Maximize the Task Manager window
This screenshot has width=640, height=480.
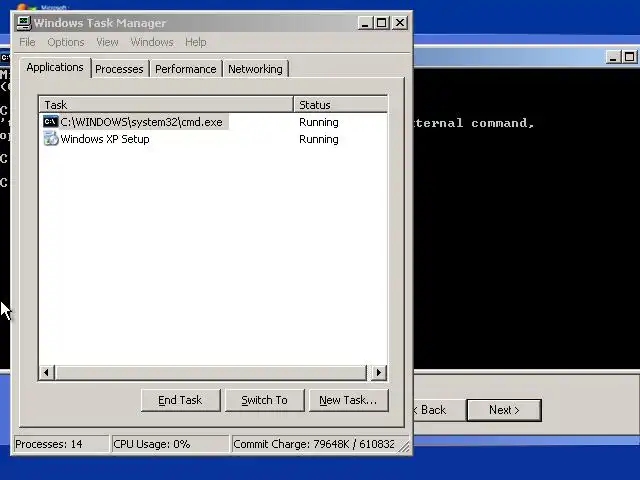(x=382, y=23)
